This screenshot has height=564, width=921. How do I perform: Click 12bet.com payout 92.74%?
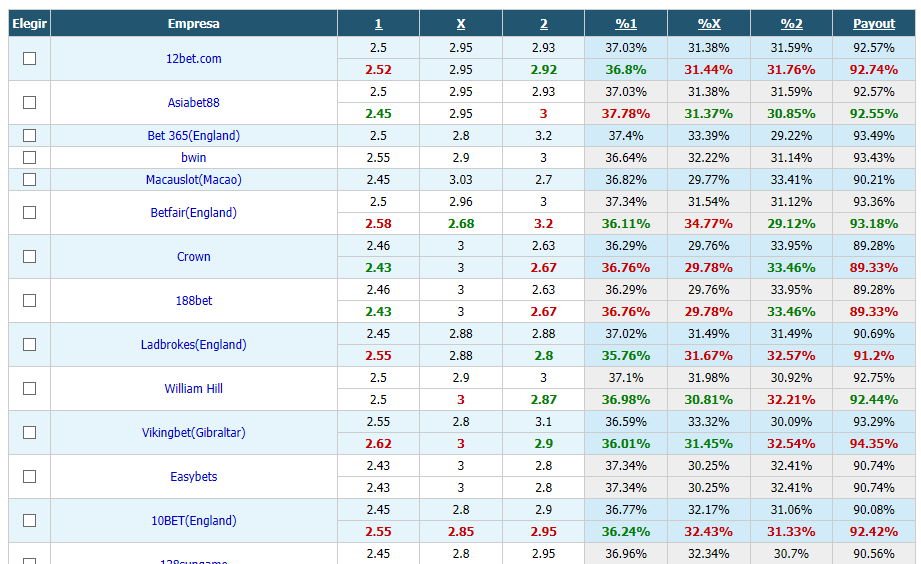point(874,69)
